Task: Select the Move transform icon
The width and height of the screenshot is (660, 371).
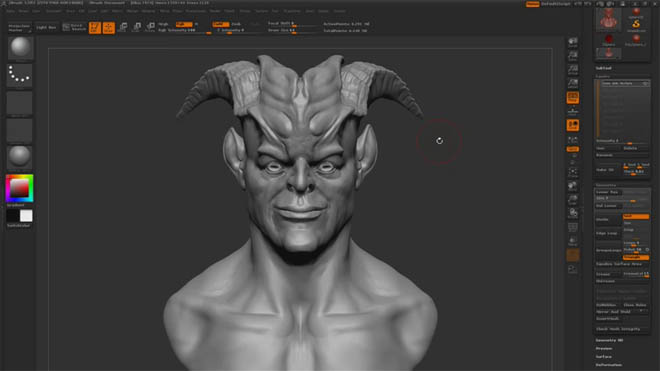Action: click(123, 28)
